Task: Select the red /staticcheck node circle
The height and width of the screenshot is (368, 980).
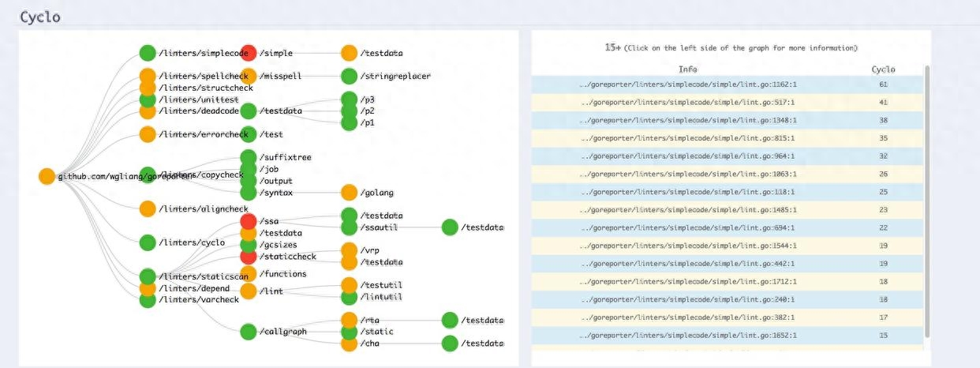Action: tap(249, 256)
